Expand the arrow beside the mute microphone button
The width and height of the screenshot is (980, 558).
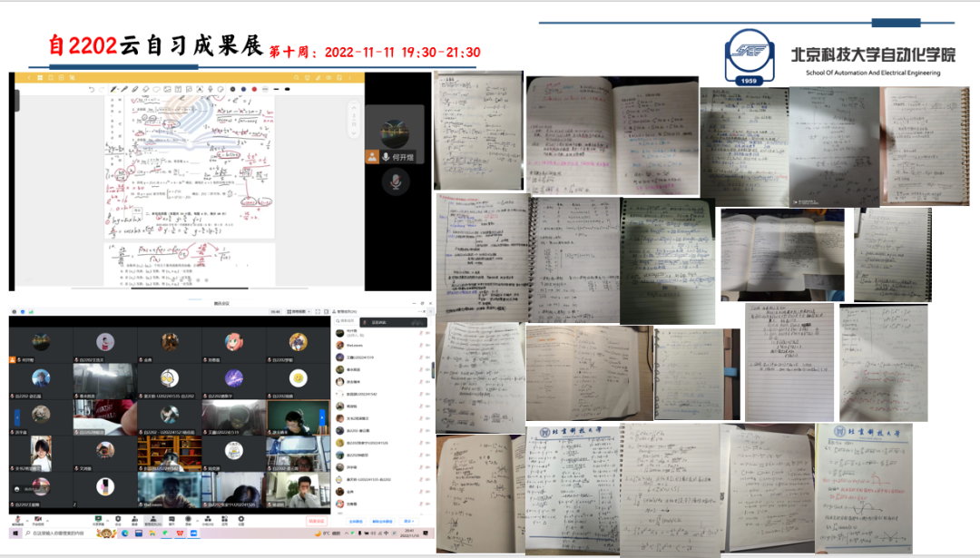[26, 519]
